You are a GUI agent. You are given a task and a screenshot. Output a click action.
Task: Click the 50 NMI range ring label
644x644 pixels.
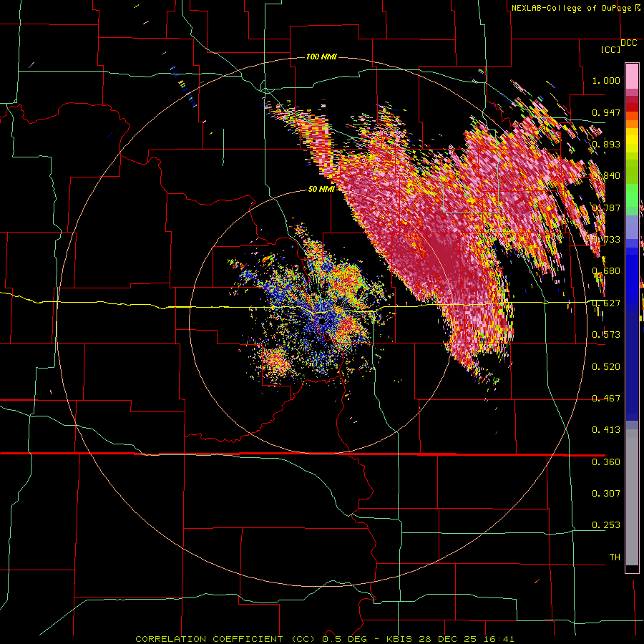pos(321,189)
